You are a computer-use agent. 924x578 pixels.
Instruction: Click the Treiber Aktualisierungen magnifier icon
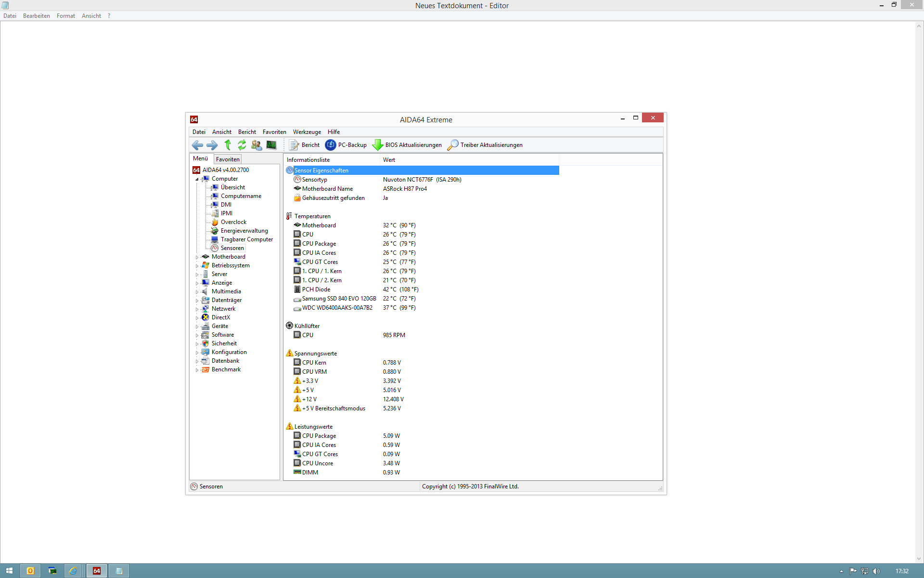click(452, 145)
